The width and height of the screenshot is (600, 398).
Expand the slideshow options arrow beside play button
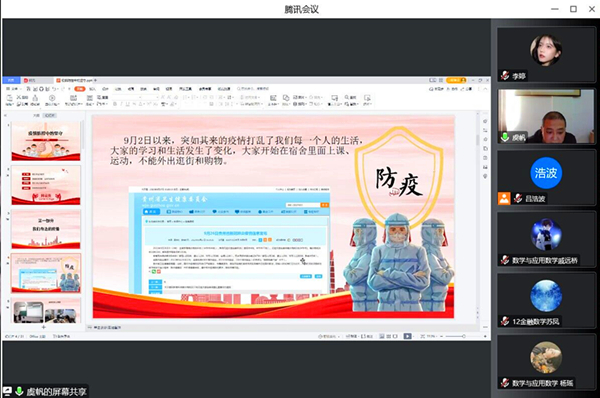414,336
